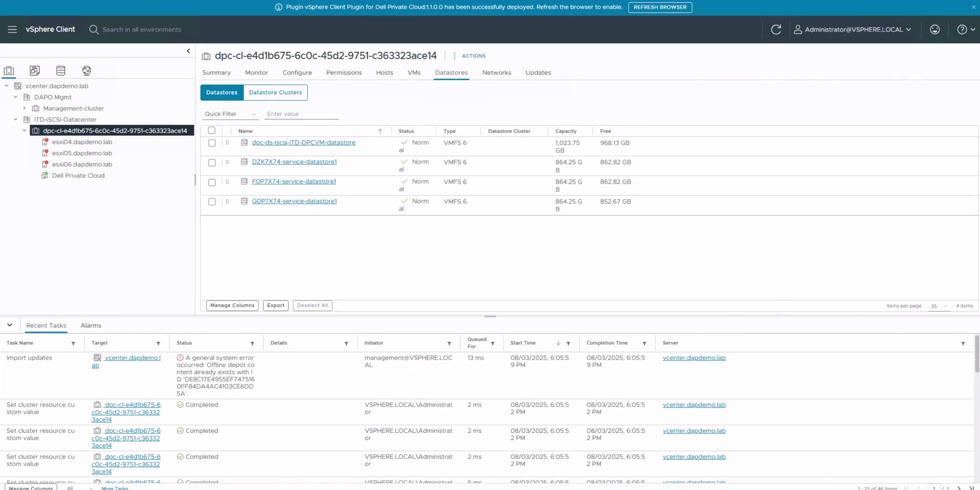Click the horizontal panel splitter handle

pyautogui.click(x=490, y=317)
